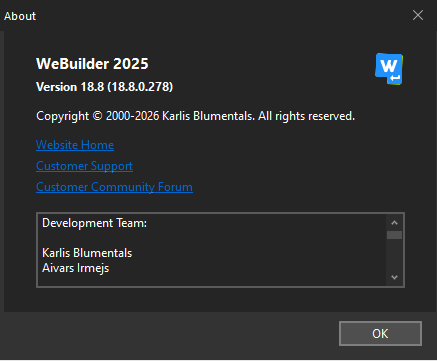The height and width of the screenshot is (361, 437).
Task: Click the scrollbar track below the thumb
Action: [394, 254]
